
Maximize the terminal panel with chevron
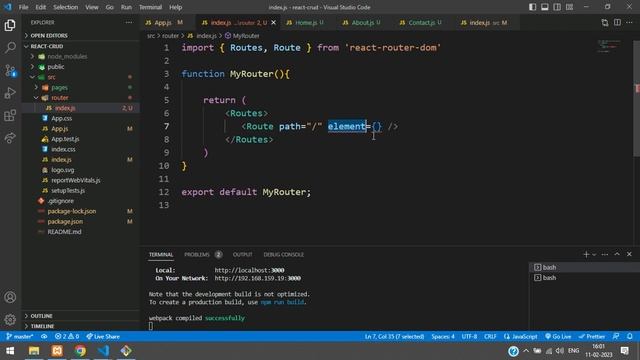tap(617, 254)
